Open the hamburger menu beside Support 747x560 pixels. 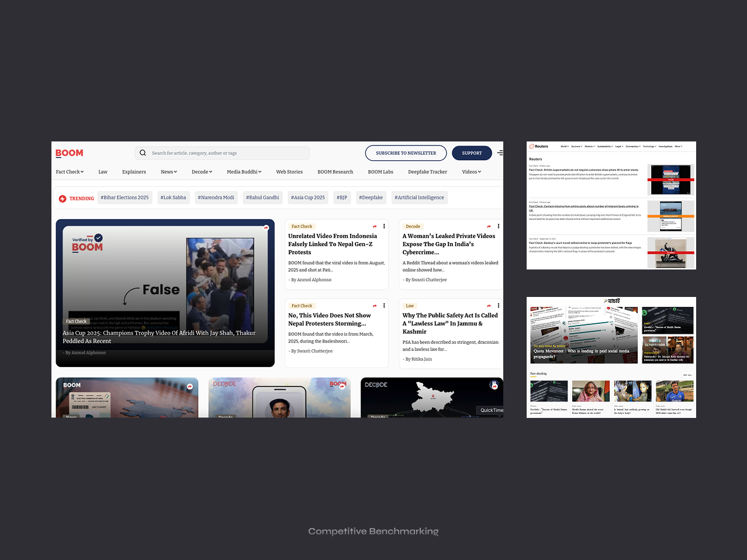pos(500,153)
